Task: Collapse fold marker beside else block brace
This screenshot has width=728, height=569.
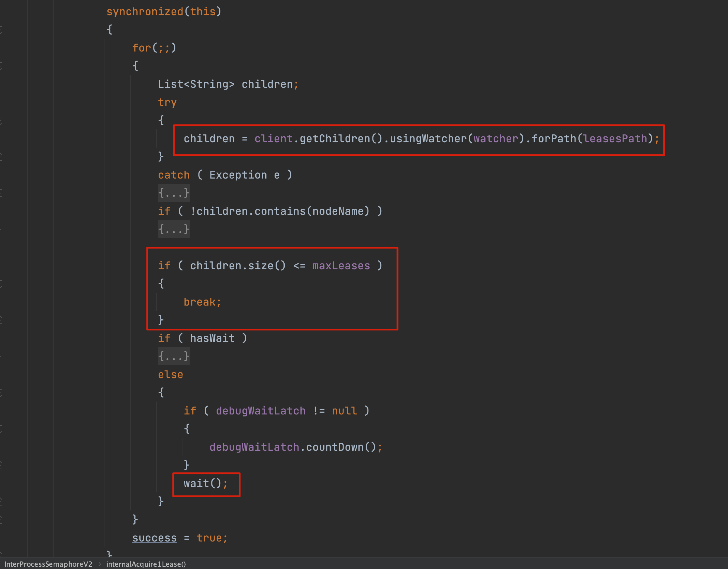Action: tap(1, 393)
